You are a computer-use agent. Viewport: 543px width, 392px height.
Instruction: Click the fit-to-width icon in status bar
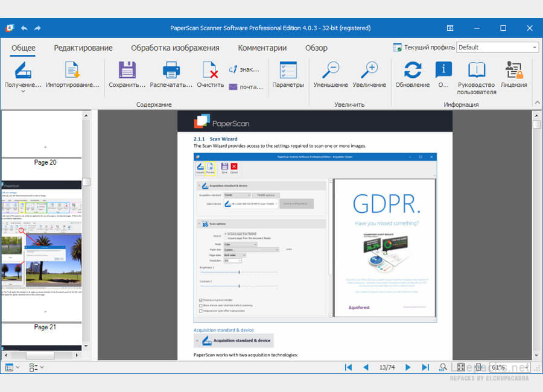pos(478,367)
